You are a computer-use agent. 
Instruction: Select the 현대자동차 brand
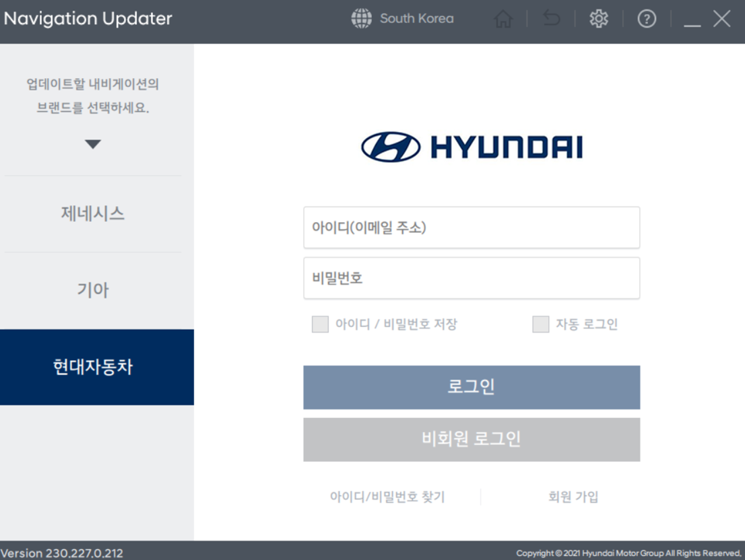[x=97, y=367]
